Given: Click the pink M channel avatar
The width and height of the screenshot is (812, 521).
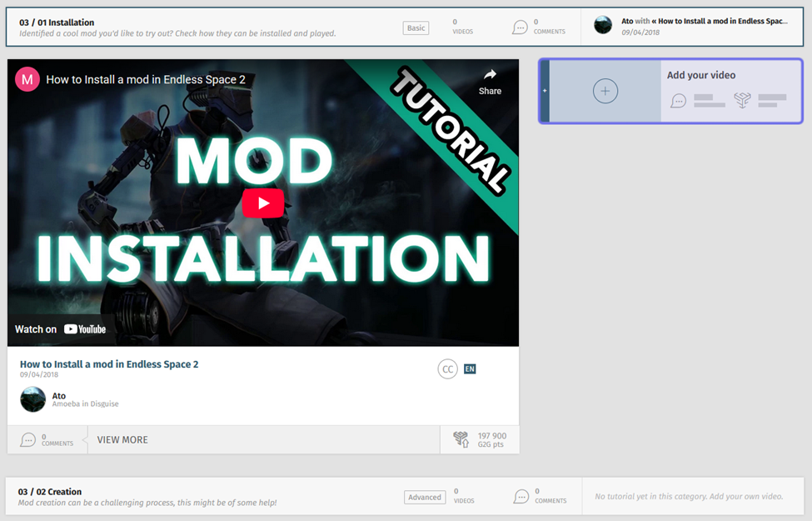Looking at the screenshot, I should 27,79.
